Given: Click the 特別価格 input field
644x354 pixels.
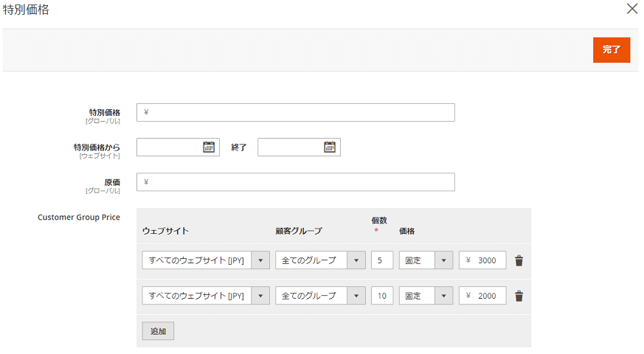Looking at the screenshot, I should (295, 112).
